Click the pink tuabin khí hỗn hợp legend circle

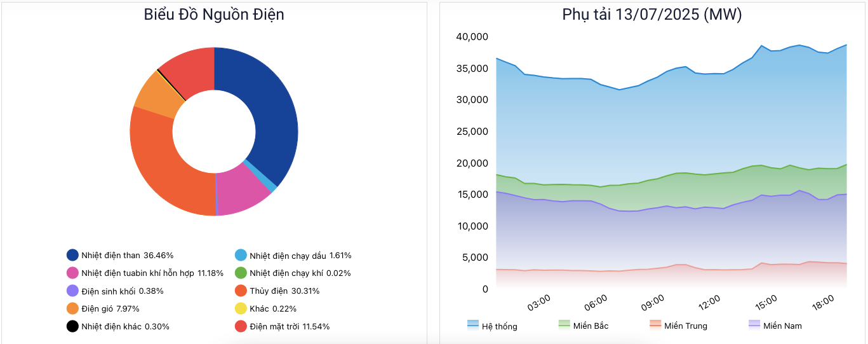(72, 273)
